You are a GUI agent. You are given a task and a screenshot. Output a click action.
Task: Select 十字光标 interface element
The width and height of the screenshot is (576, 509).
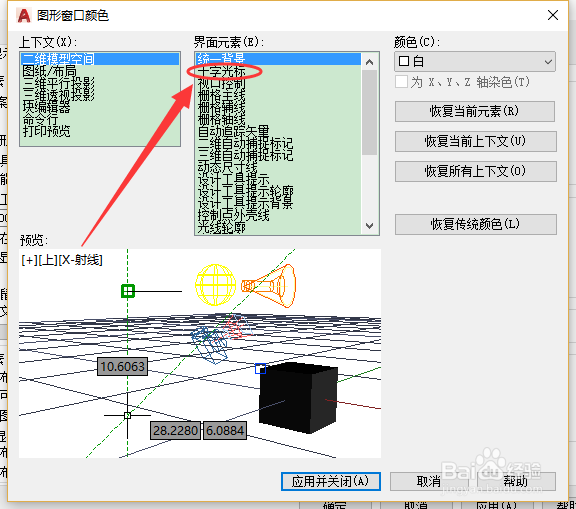coord(222,71)
